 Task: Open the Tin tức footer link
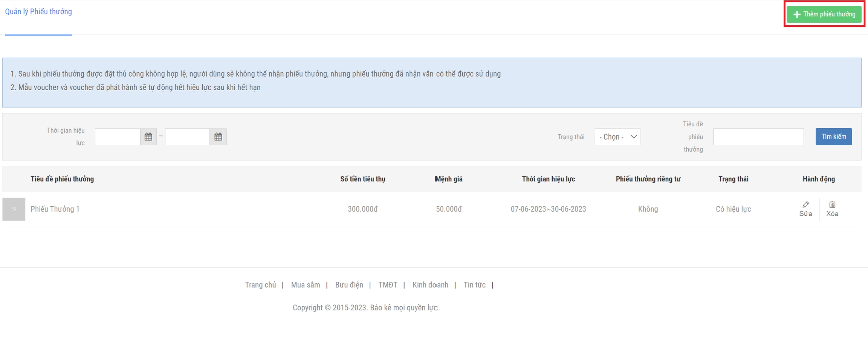[x=474, y=285]
